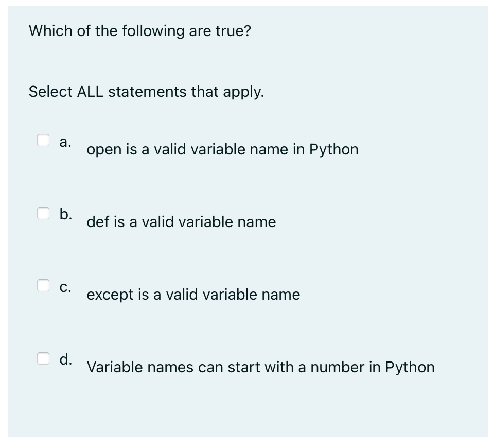
Task: Click the 'a.' option letter label
Action: [65, 142]
